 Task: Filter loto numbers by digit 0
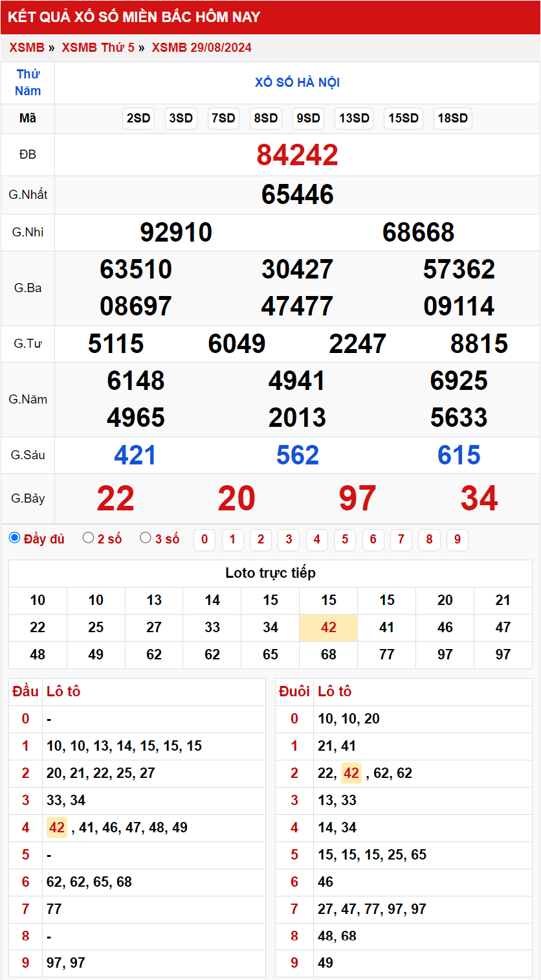(204, 540)
